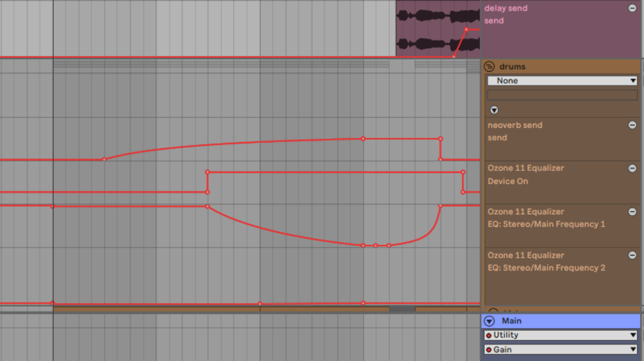Select the drums track name

[512, 66]
